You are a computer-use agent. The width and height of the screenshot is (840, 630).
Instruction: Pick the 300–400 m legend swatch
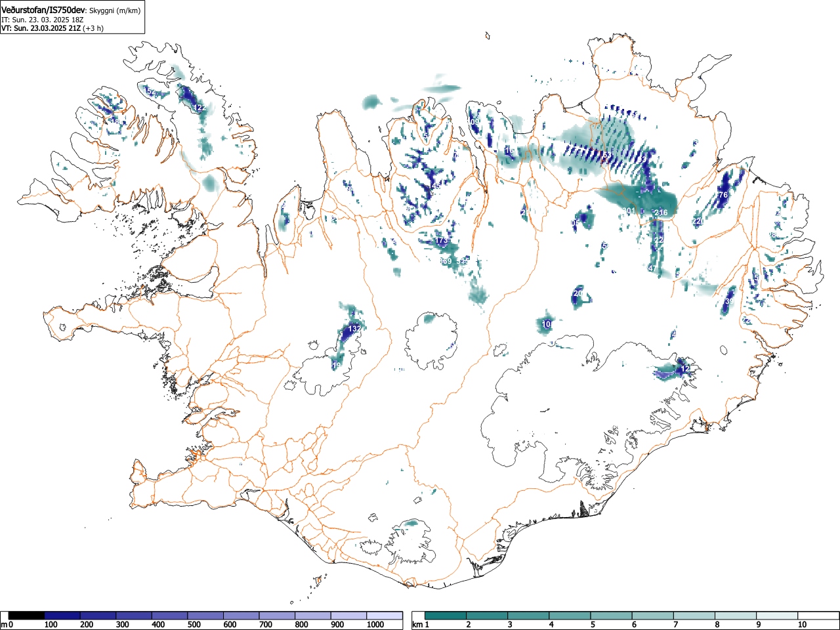point(134,616)
